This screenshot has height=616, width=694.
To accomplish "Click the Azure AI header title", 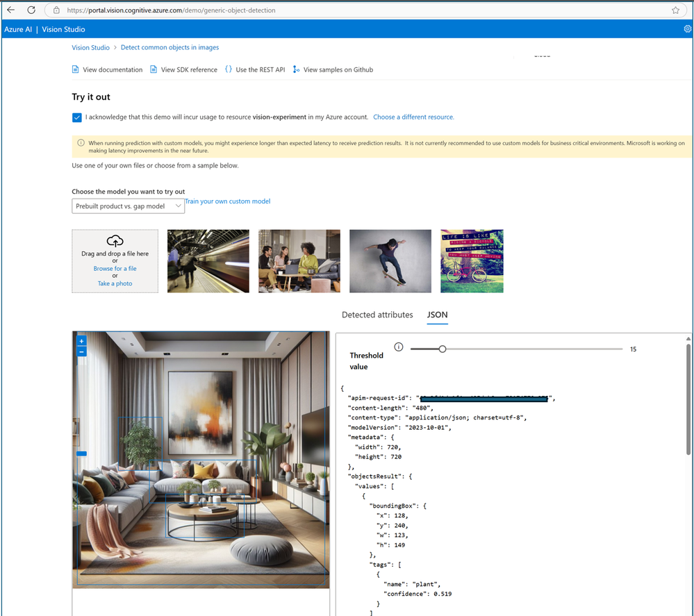I will coord(18,29).
